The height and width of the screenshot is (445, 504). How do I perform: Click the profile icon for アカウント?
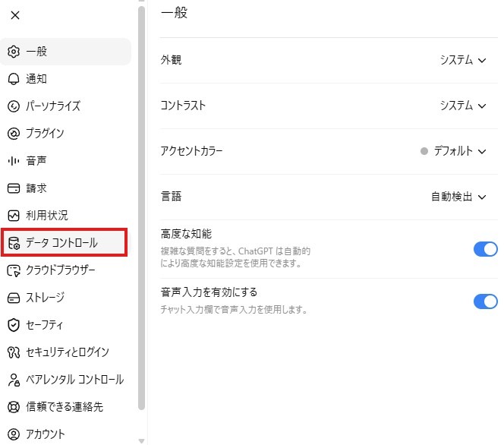[14, 434]
